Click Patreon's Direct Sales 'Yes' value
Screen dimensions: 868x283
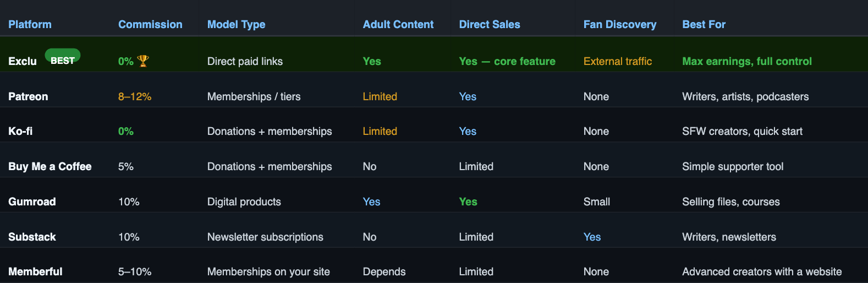(x=468, y=96)
